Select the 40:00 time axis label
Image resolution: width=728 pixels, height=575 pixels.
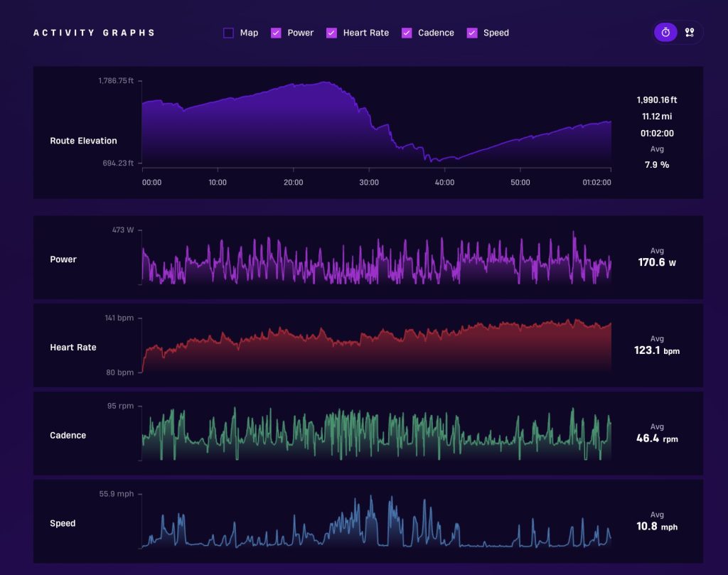444,183
